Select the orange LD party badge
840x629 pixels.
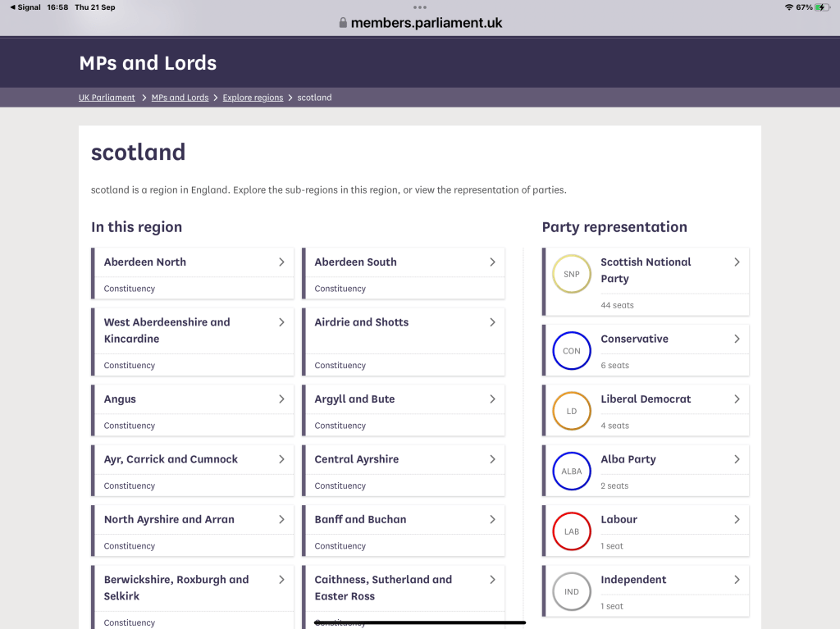[572, 411]
